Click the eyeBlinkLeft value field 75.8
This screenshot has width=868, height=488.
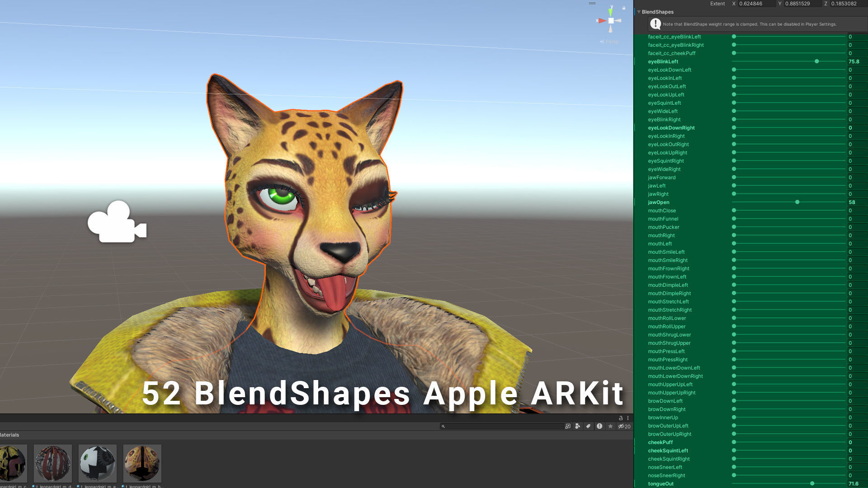pos(857,61)
